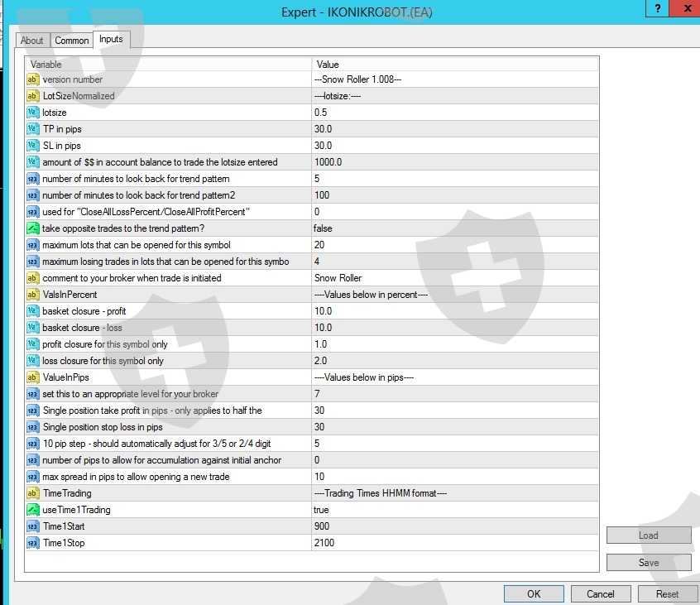Click the icon beside basket closure - profit
The image size is (700, 605).
pos(33,311)
